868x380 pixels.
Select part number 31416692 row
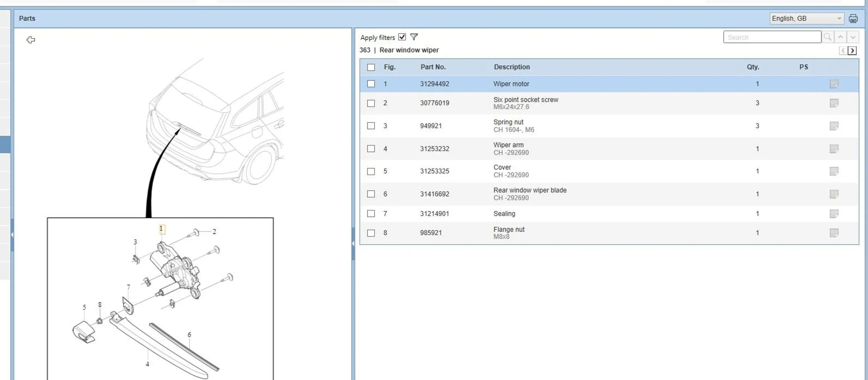(x=609, y=194)
